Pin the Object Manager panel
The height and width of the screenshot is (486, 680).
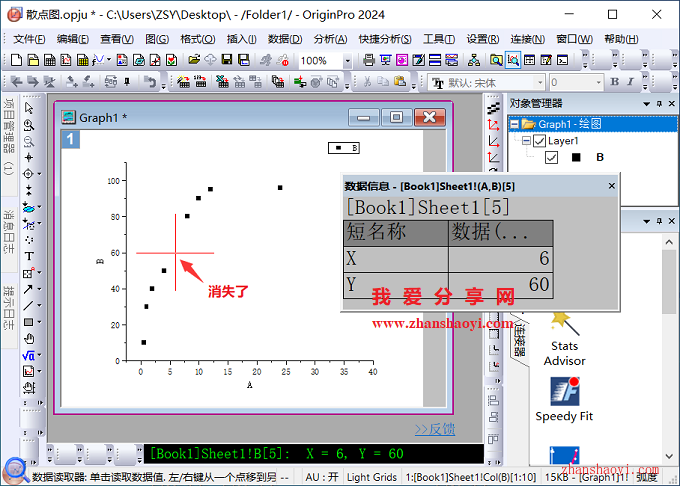point(659,104)
